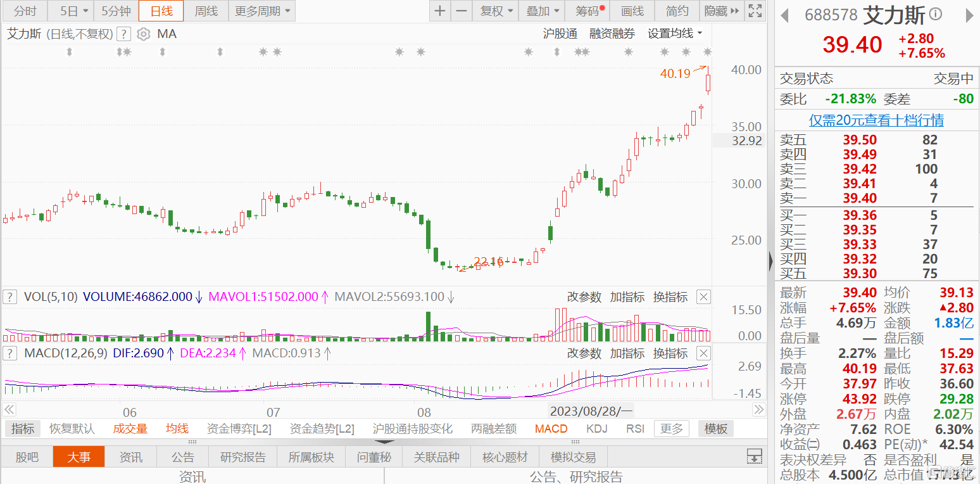980x484 pixels.
Task: Click the last event marker above the latest candle
Action: (708, 52)
